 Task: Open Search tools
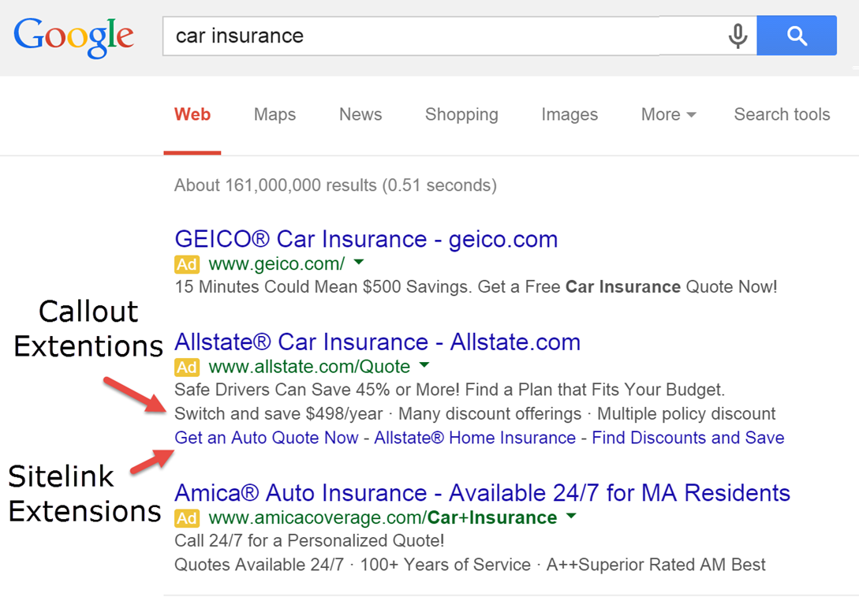(x=782, y=114)
